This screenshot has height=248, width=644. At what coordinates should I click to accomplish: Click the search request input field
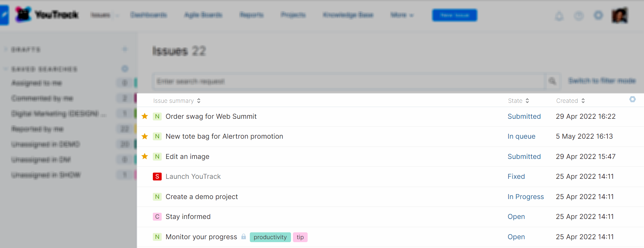[x=348, y=81]
